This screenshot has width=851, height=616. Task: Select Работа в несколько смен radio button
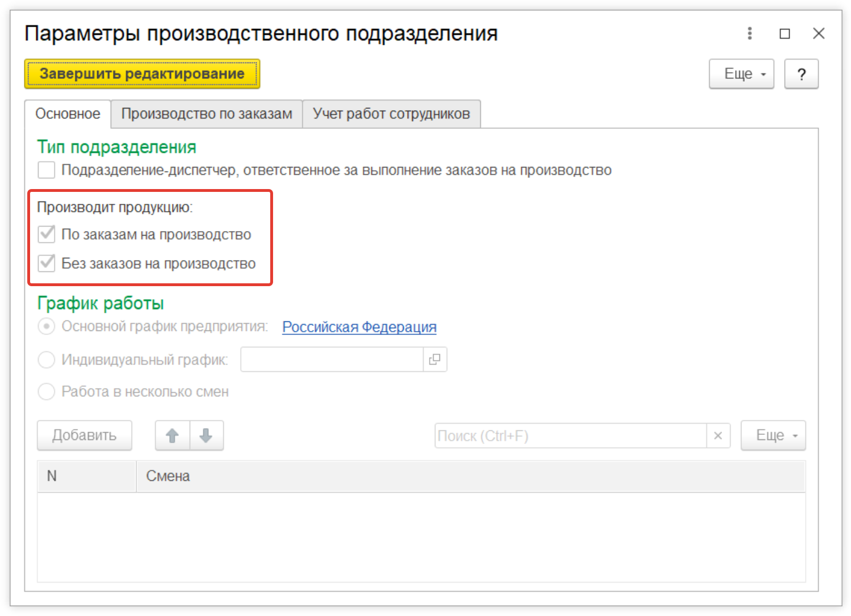click(47, 391)
